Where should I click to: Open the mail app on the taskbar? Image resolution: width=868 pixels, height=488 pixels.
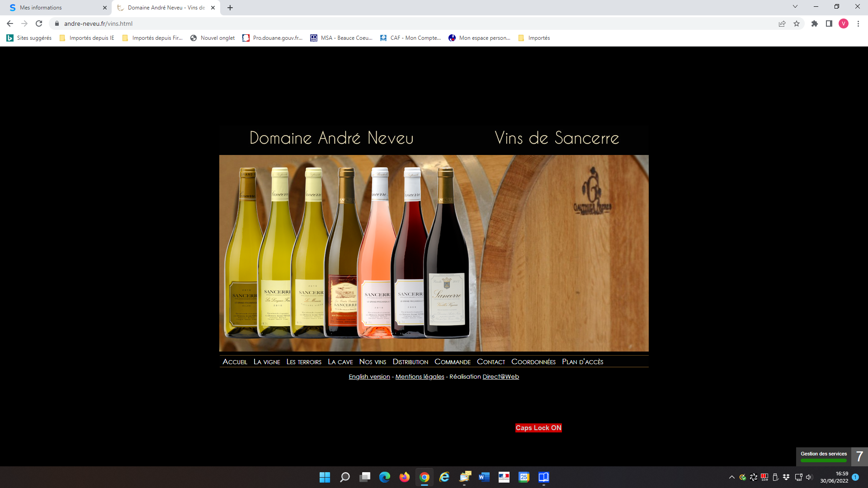[464, 477]
